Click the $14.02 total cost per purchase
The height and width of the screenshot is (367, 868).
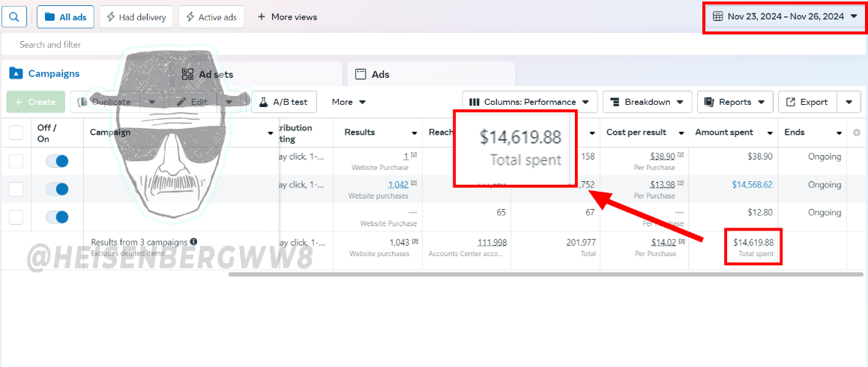point(663,242)
